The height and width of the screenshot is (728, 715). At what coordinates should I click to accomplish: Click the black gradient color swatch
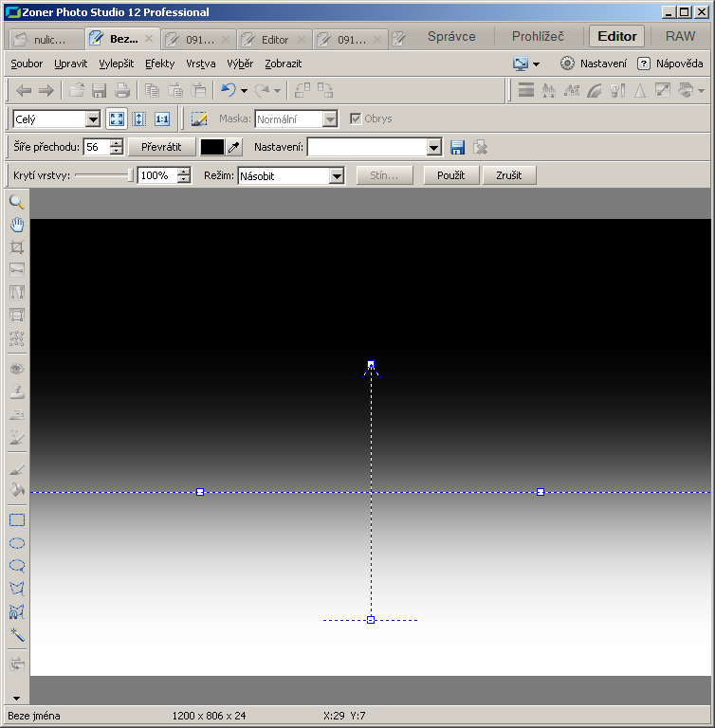[211, 147]
